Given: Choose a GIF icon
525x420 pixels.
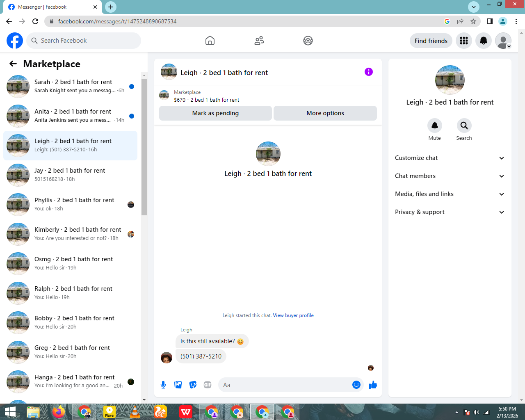Looking at the screenshot, I should 208,385.
